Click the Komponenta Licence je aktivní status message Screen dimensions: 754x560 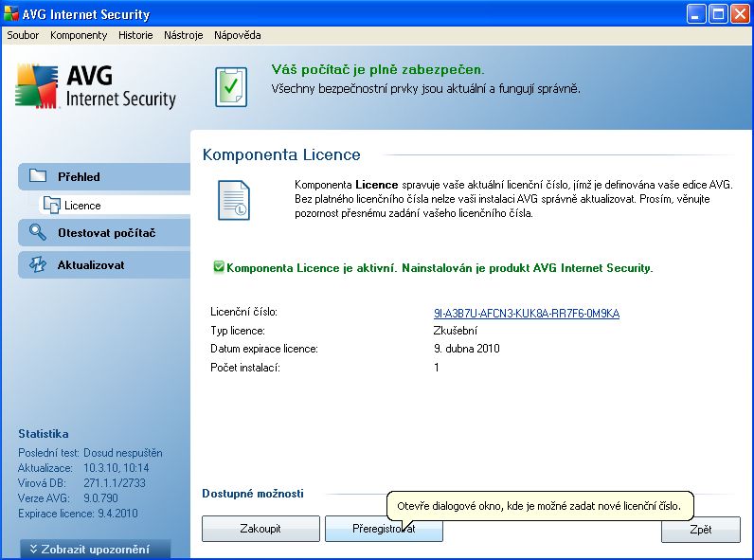[440, 268]
